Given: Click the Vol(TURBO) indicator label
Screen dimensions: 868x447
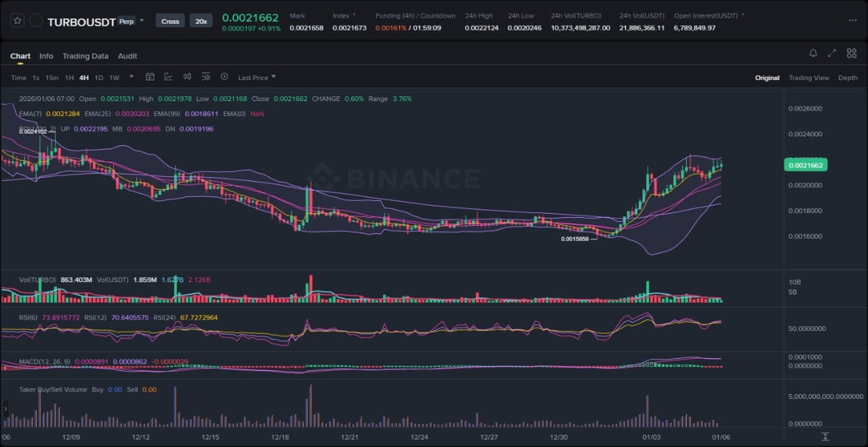Looking at the screenshot, I should [38, 279].
